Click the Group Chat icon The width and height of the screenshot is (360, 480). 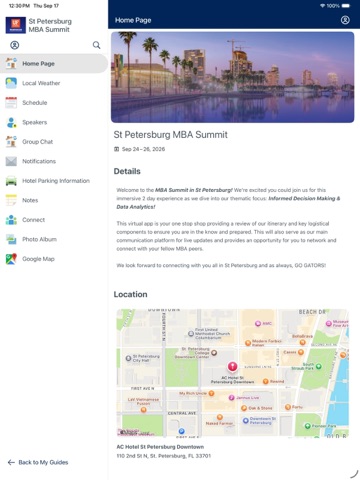tap(11, 142)
